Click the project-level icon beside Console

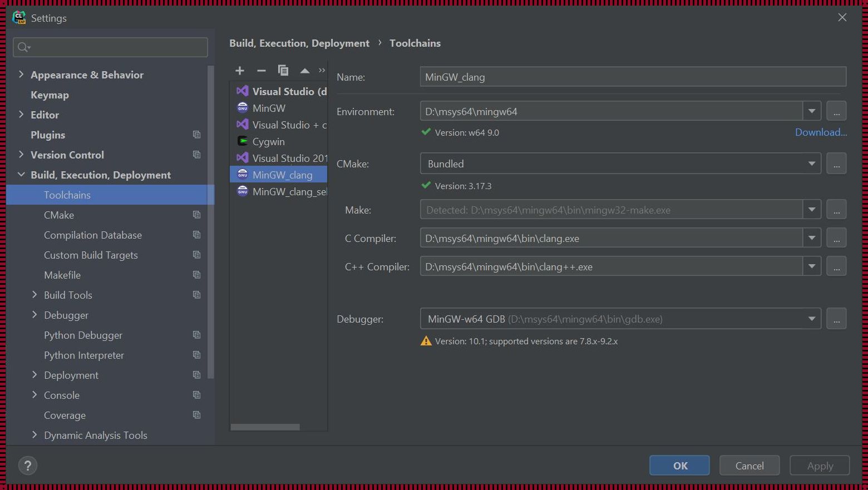[196, 395]
